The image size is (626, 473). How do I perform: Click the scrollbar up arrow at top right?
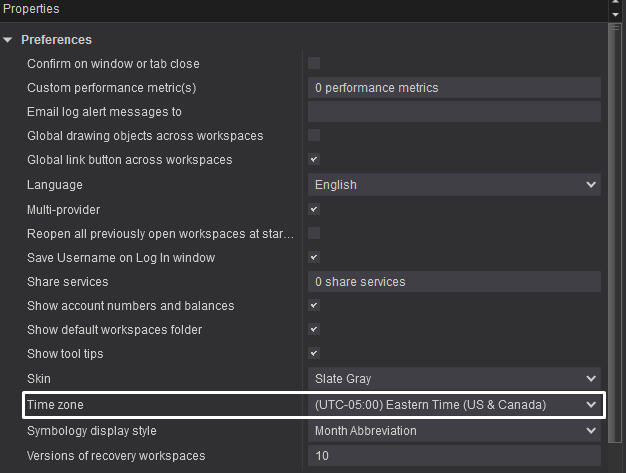[615, 5]
